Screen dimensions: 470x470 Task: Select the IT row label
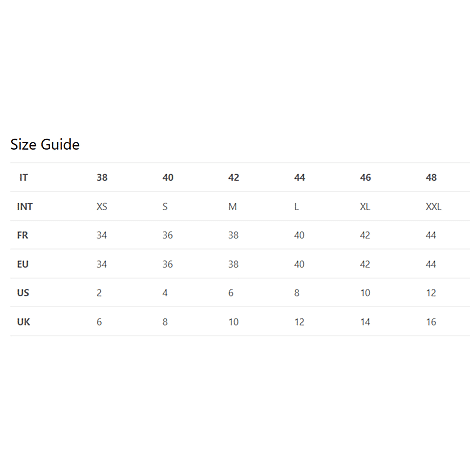tap(24, 178)
